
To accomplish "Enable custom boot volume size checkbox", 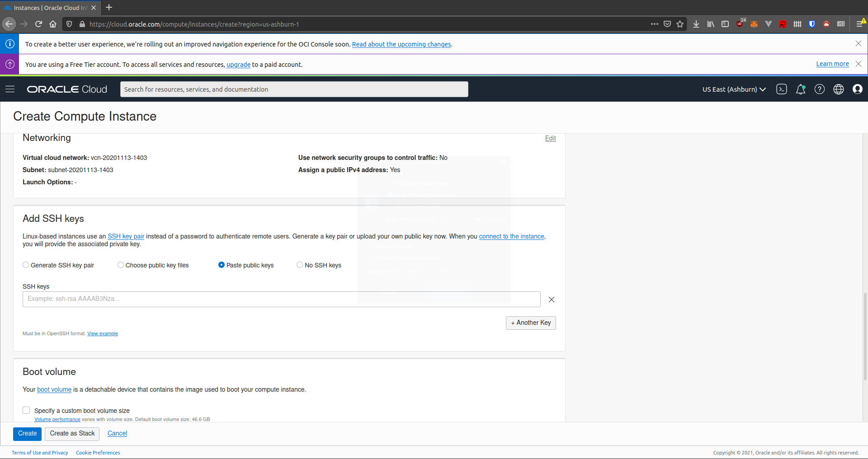I will (x=26, y=410).
